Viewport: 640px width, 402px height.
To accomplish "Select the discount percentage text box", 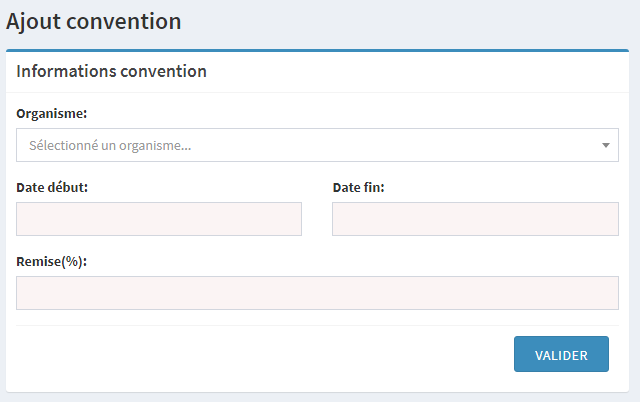I will pyautogui.click(x=317, y=293).
